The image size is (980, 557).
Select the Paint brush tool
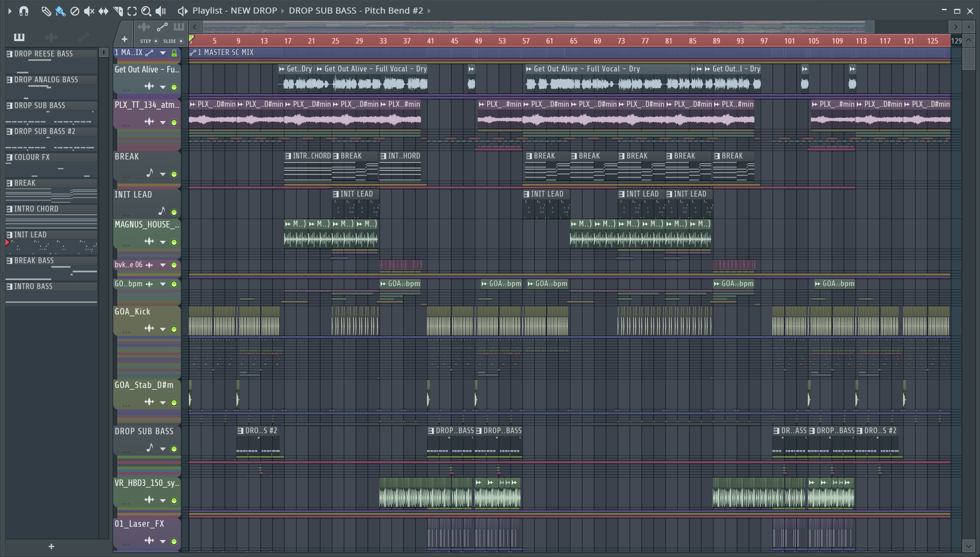(x=61, y=11)
